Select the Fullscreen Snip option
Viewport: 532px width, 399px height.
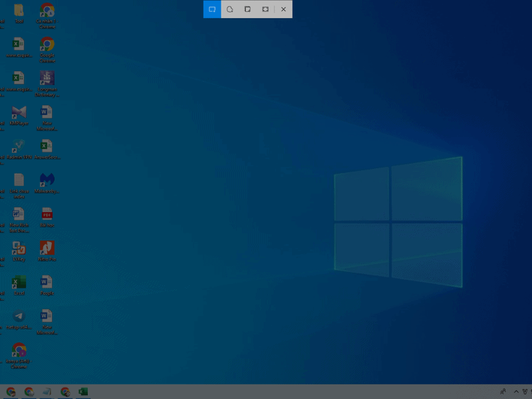[x=265, y=9]
